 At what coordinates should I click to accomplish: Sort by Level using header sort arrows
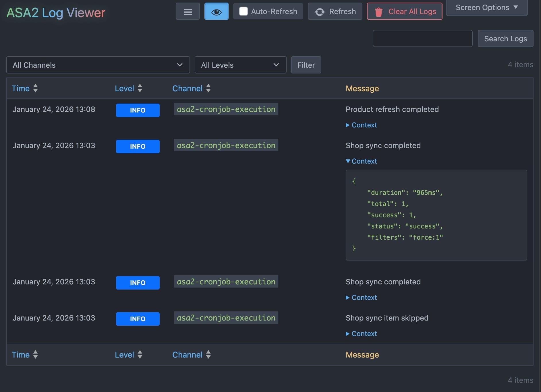[x=140, y=88]
